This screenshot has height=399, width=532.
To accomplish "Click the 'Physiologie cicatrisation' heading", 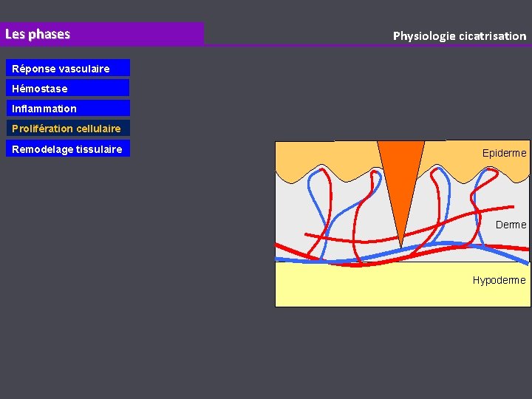I will (460, 36).
